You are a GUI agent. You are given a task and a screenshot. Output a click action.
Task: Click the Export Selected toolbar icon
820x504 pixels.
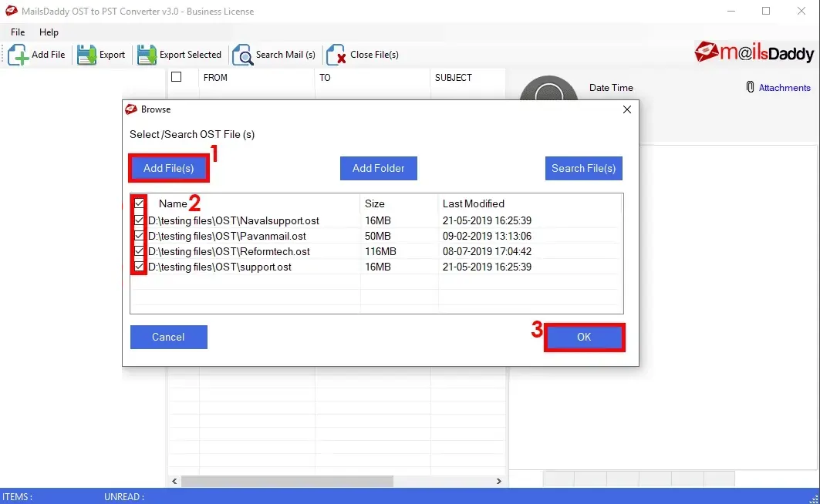[x=147, y=54]
